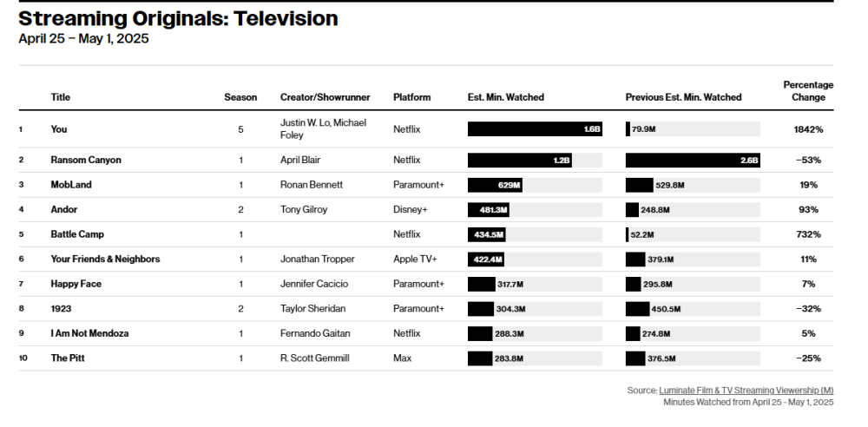Select the Andor title
This screenshot has height=427, width=868.
(63, 209)
